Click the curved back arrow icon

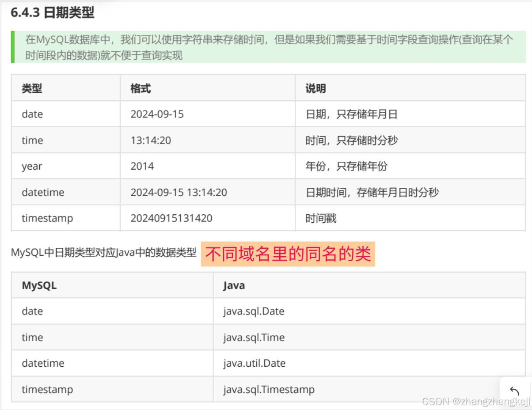[x=514, y=391]
